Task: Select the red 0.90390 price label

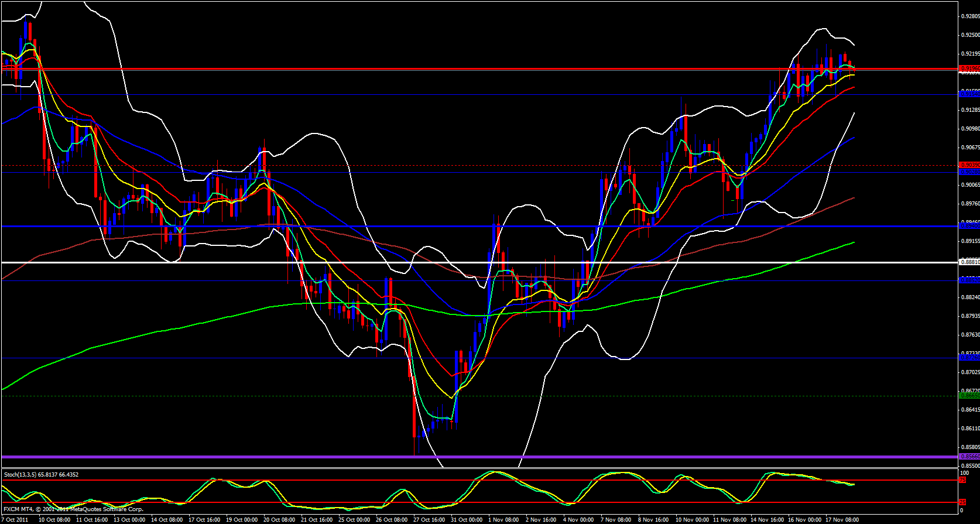Action: pos(969,165)
